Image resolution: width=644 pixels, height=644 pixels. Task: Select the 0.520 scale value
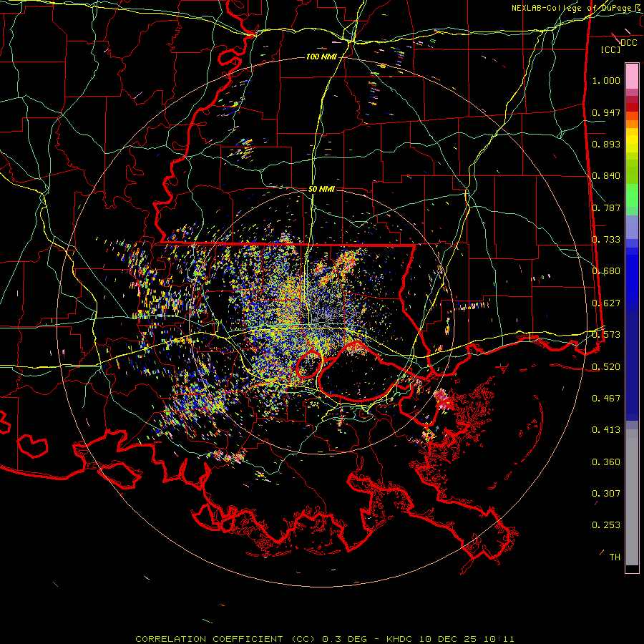pyautogui.click(x=606, y=367)
